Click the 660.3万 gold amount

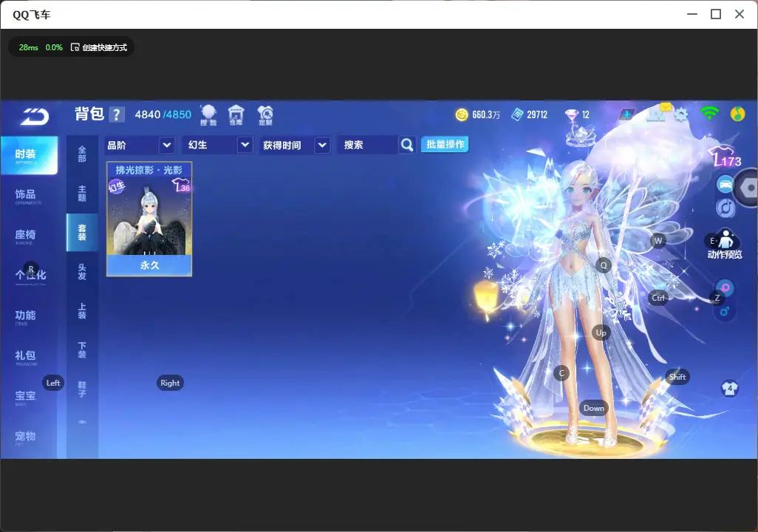click(x=486, y=115)
